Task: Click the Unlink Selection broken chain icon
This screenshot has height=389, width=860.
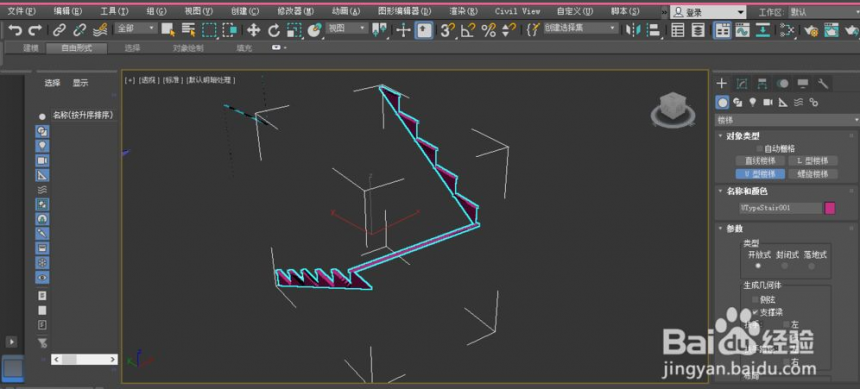Action: (80, 30)
